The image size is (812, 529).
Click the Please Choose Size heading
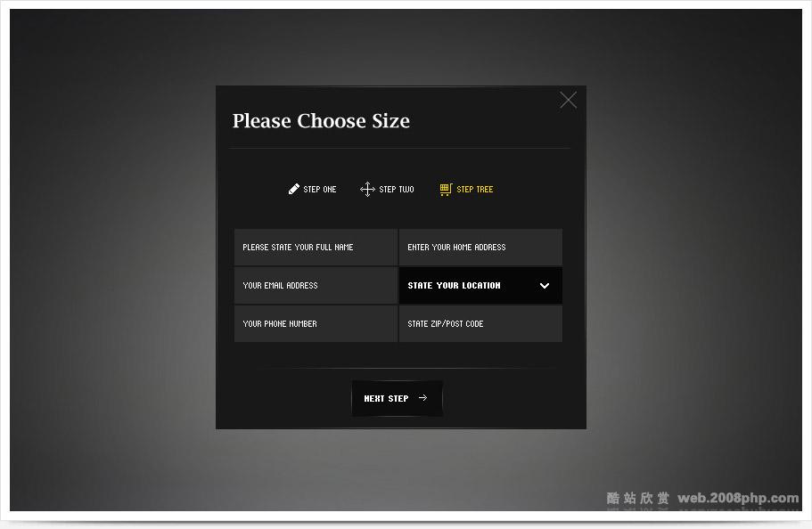321,121
